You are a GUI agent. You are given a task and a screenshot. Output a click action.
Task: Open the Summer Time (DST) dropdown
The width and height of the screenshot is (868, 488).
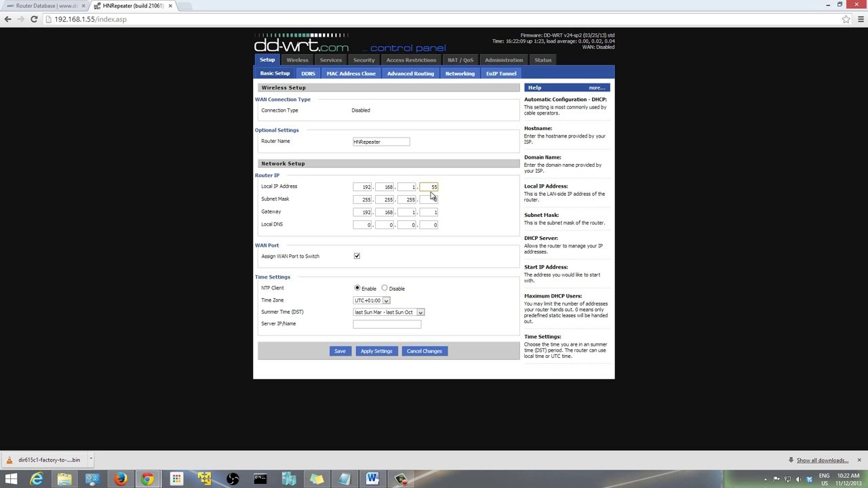click(x=389, y=312)
